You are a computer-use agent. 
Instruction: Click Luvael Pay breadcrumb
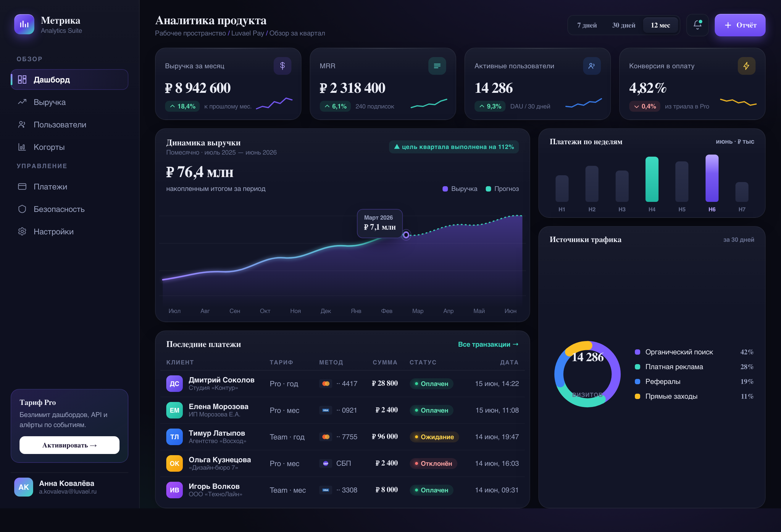coord(248,33)
